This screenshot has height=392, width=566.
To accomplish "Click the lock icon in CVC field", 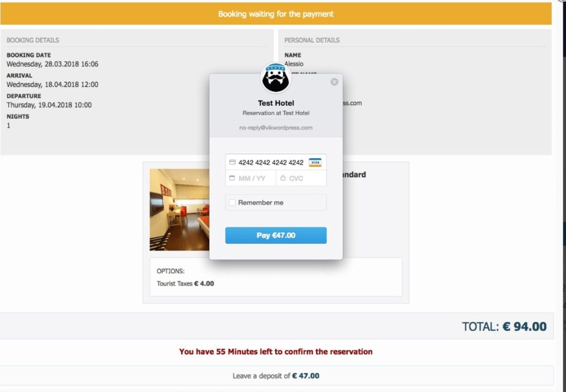I will [282, 178].
